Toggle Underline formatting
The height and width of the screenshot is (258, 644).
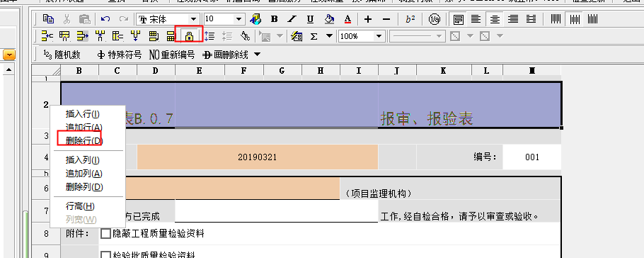[x=310, y=19]
